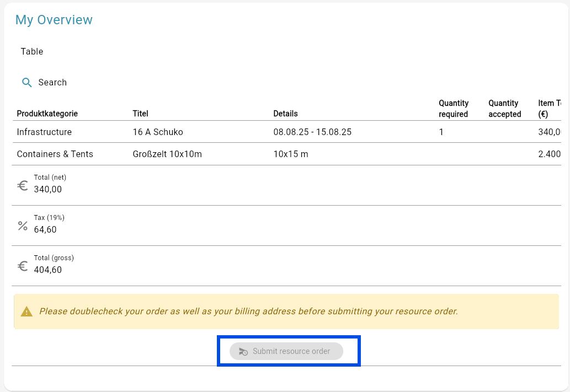Image resolution: width=570 pixels, height=392 pixels.
Task: Select the Containers & Tents category cell
Action: tap(55, 154)
